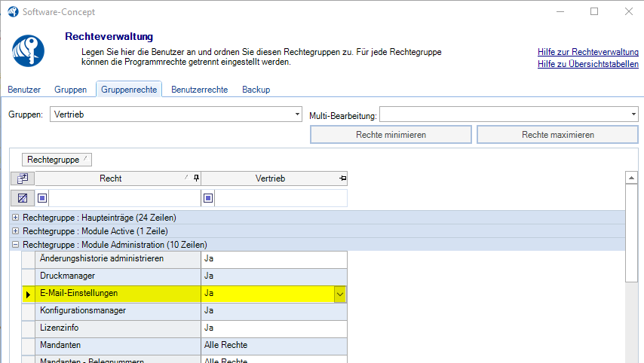The image size is (644, 363).
Task: Collapse the Module Administration rights group
Action: pos(15,245)
